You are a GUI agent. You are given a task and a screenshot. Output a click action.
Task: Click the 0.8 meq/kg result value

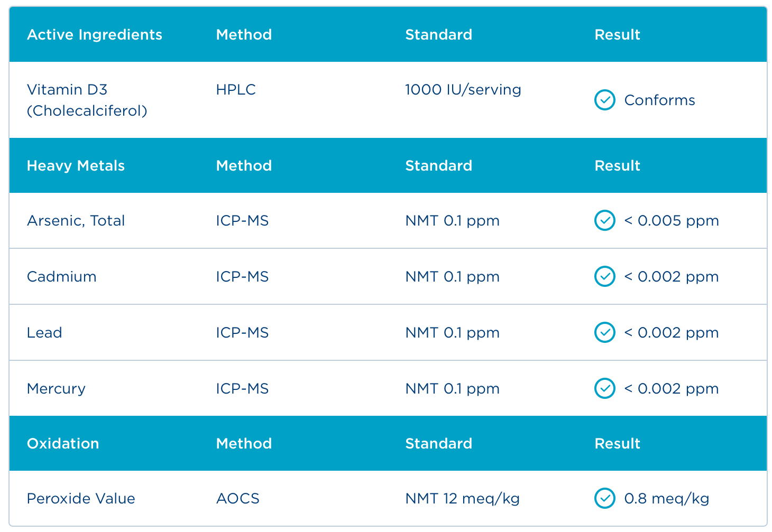click(666, 498)
